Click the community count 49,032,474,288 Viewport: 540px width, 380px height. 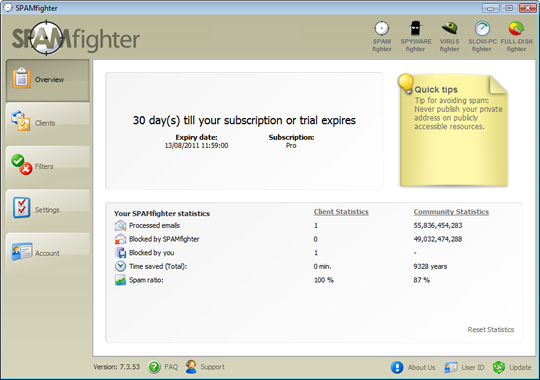point(438,239)
